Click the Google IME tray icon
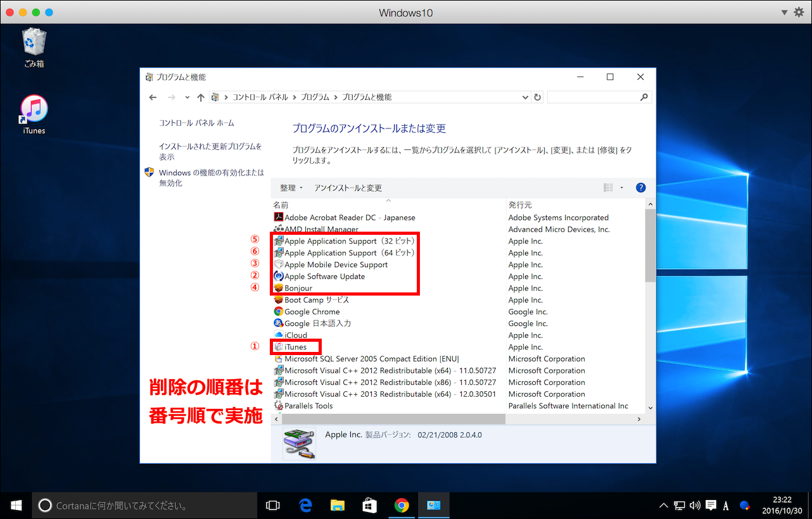Viewport: 812px width, 519px height. click(745, 505)
